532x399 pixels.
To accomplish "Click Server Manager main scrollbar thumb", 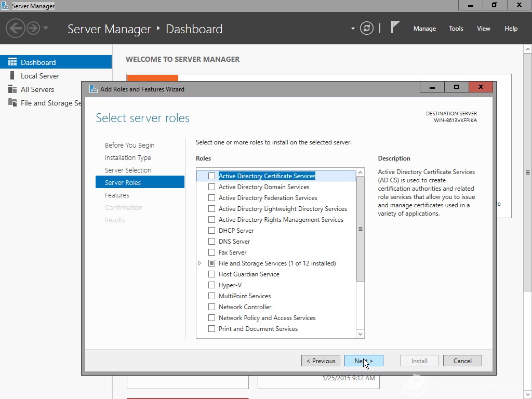I will tap(528, 172).
